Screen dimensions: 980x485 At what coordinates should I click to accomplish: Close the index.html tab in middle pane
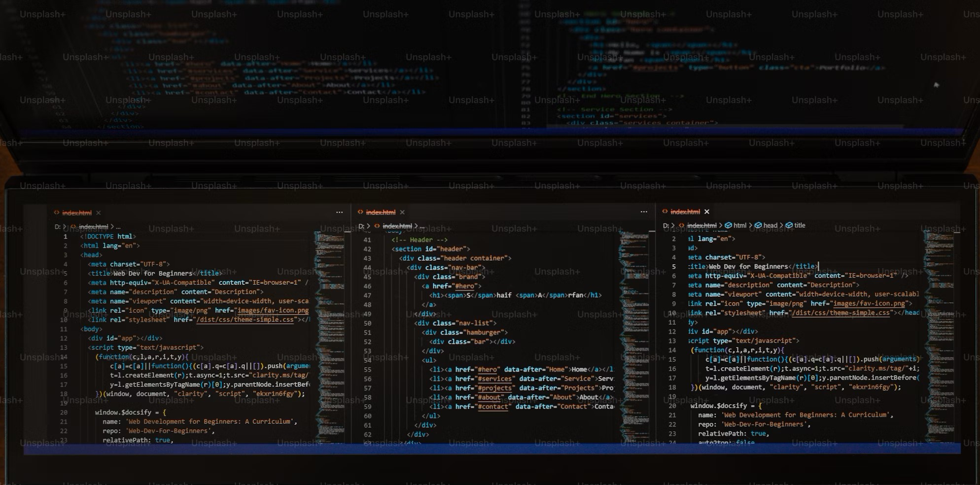(x=402, y=212)
